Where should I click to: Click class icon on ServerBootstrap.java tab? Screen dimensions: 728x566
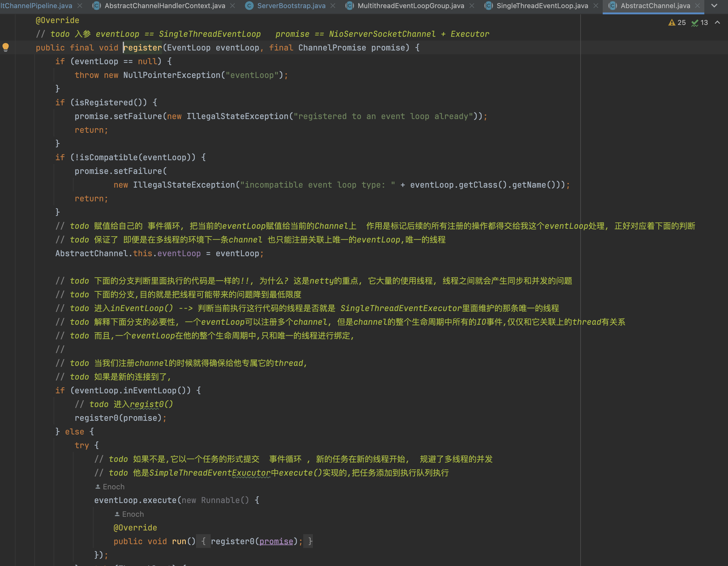click(x=249, y=6)
